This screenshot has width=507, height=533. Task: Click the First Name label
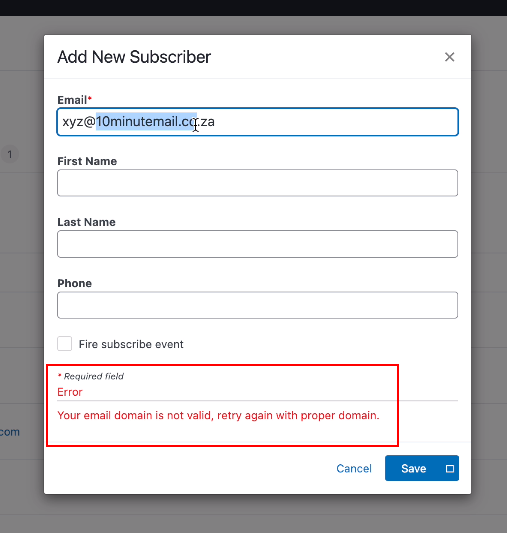[x=87, y=161]
